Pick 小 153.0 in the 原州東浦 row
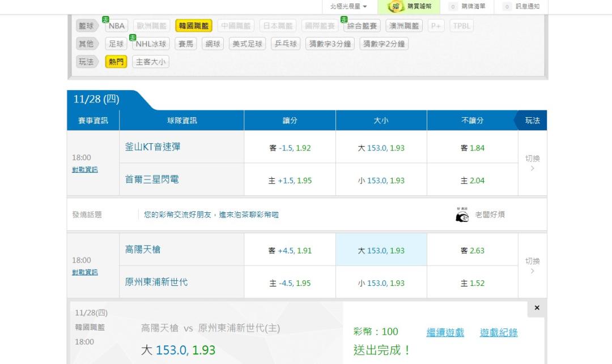This screenshot has height=364, width=612. tap(381, 283)
